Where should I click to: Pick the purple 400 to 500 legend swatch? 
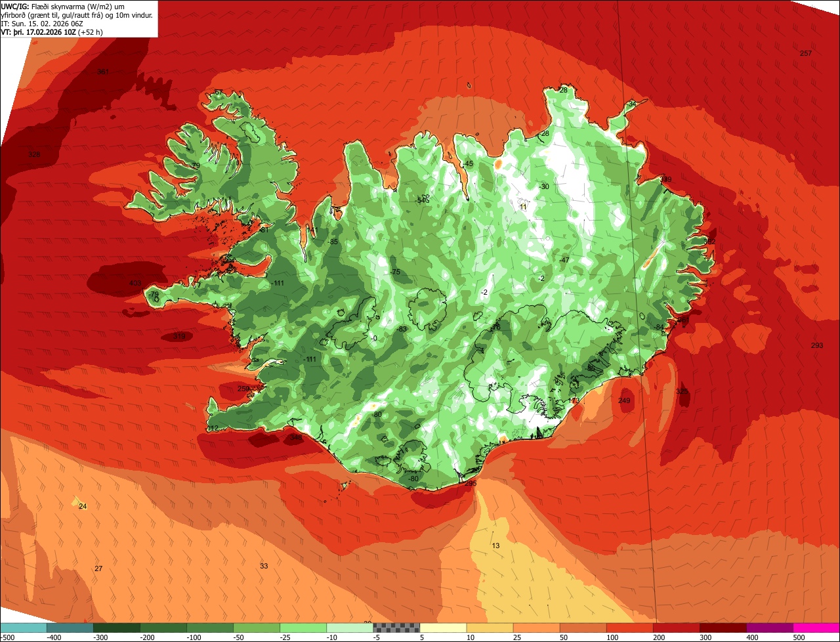click(x=768, y=628)
